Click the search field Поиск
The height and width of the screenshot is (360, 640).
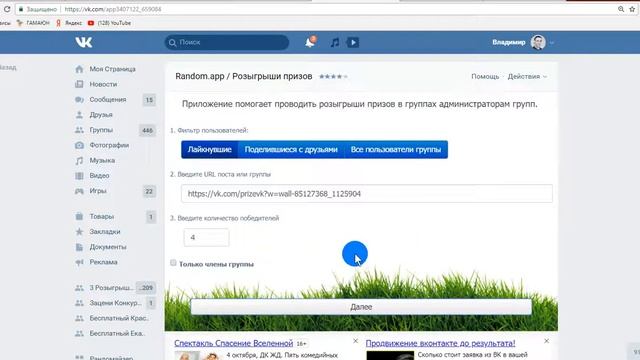(x=227, y=42)
